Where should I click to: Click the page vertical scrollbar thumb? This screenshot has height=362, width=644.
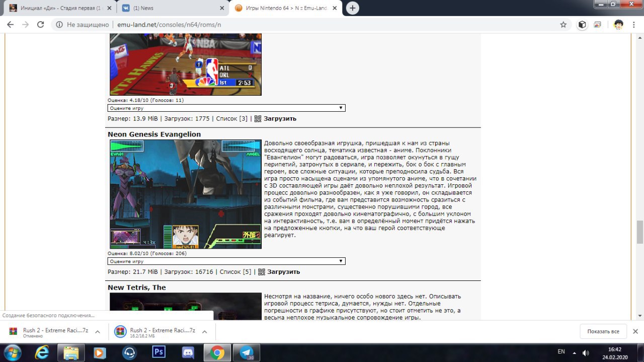point(639,232)
